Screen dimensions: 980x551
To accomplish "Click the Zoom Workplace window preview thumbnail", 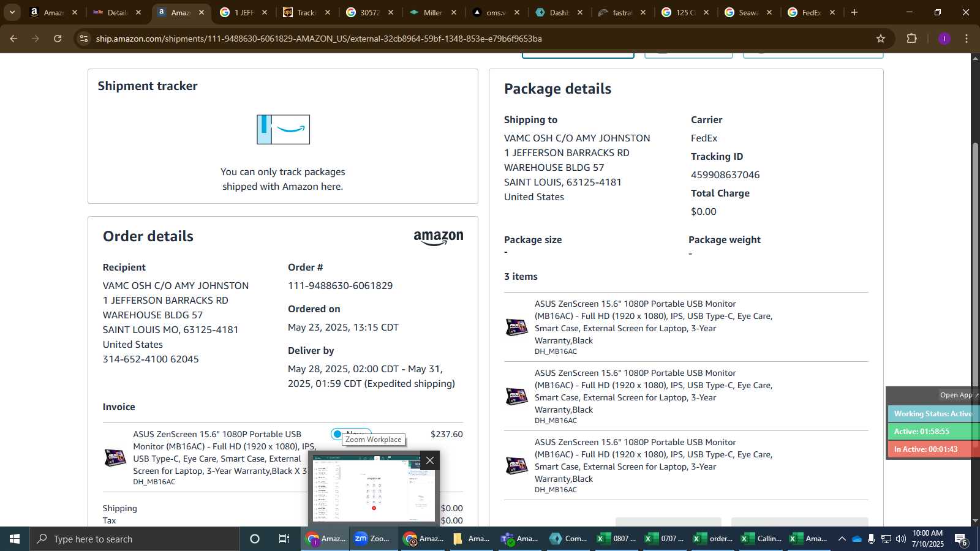I will tap(374, 489).
